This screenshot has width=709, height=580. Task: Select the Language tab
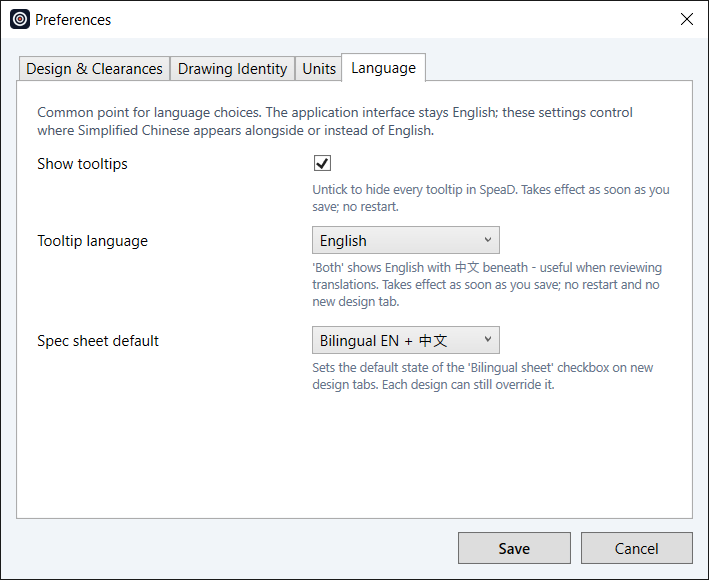pos(383,68)
